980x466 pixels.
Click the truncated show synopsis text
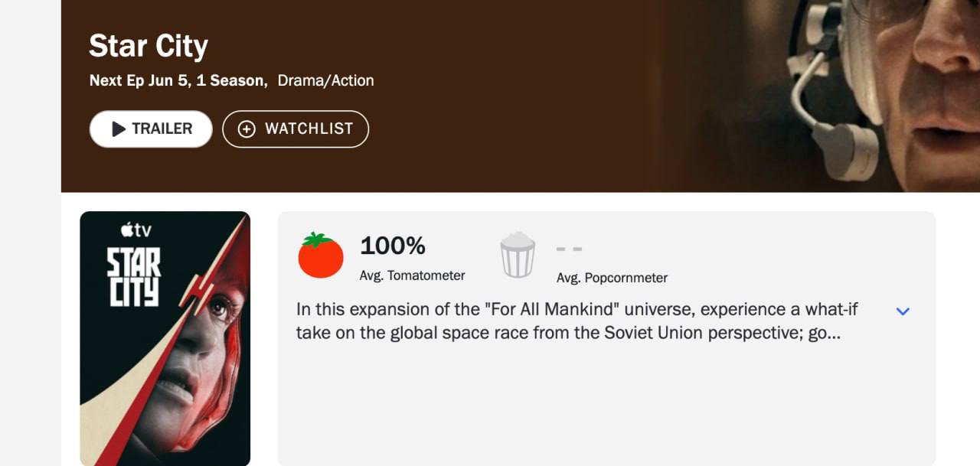[577, 321]
